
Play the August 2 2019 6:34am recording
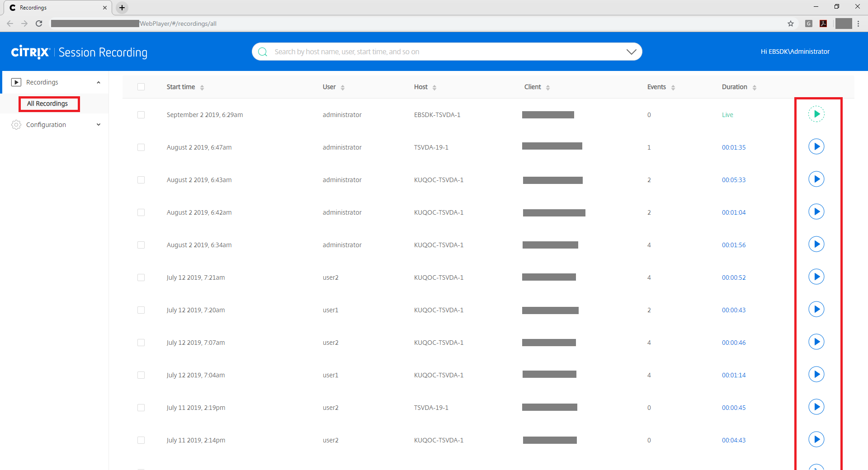pyautogui.click(x=816, y=244)
